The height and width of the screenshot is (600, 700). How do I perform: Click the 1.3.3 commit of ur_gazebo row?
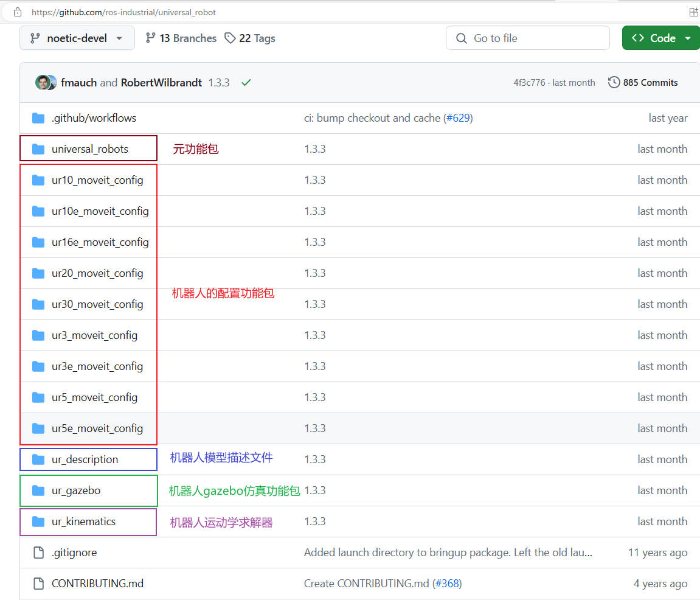tap(315, 490)
